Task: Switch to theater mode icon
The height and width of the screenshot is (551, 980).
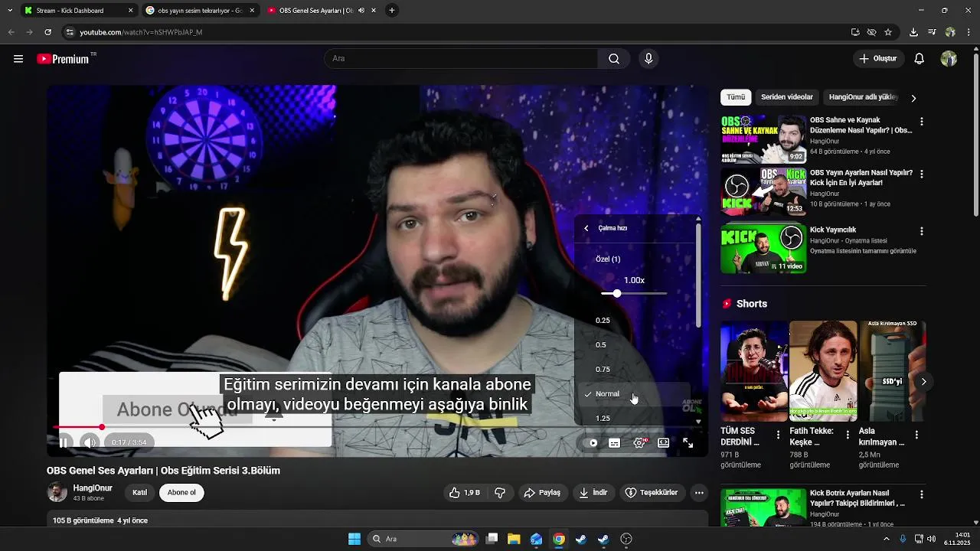Action: (663, 443)
